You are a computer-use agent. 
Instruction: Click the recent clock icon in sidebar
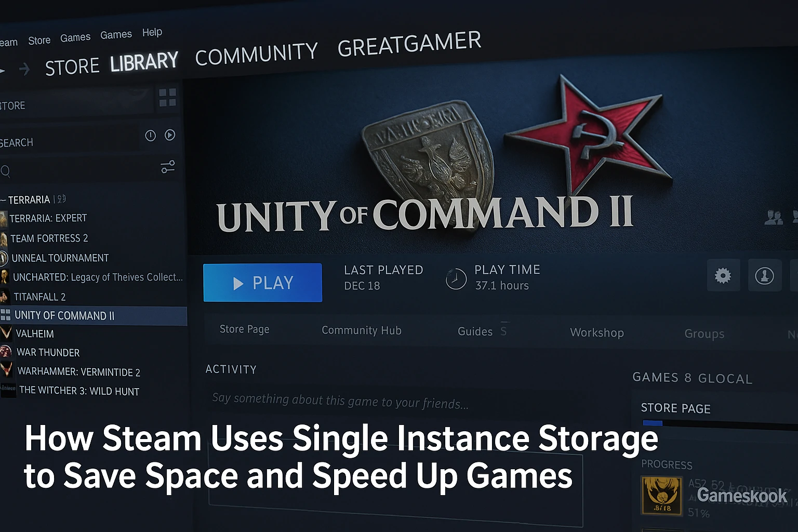tap(150, 136)
